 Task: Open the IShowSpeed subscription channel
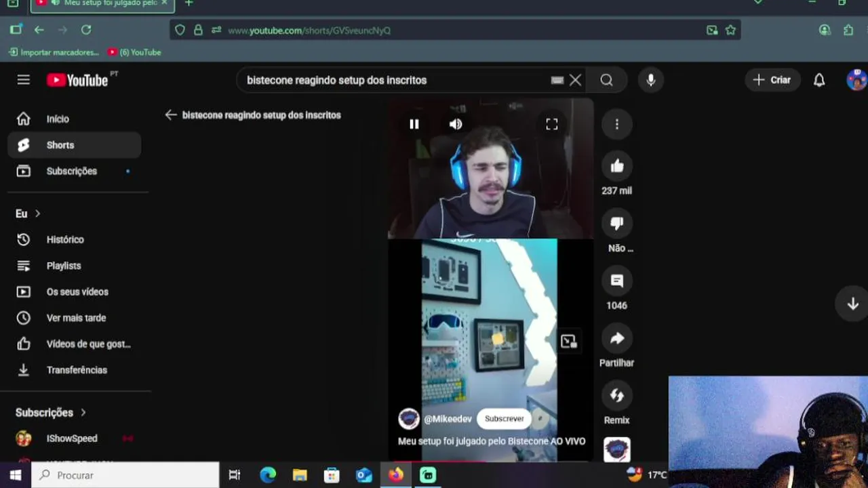point(75,439)
